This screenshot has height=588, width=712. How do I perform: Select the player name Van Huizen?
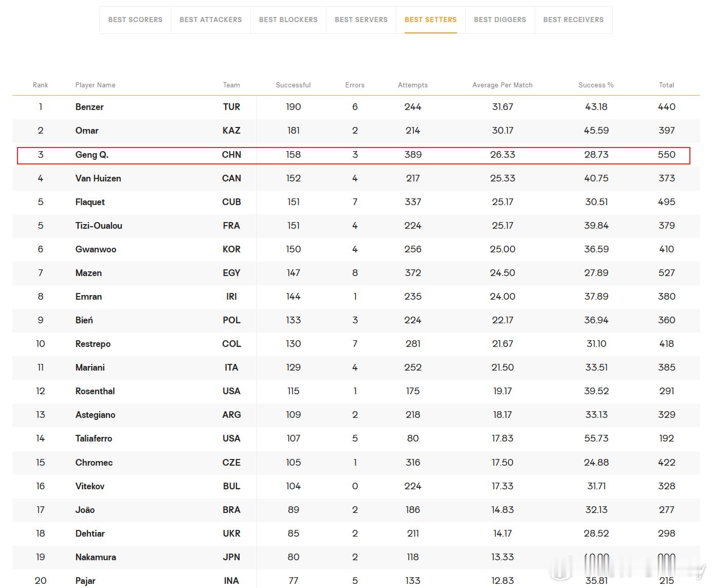[x=98, y=178]
